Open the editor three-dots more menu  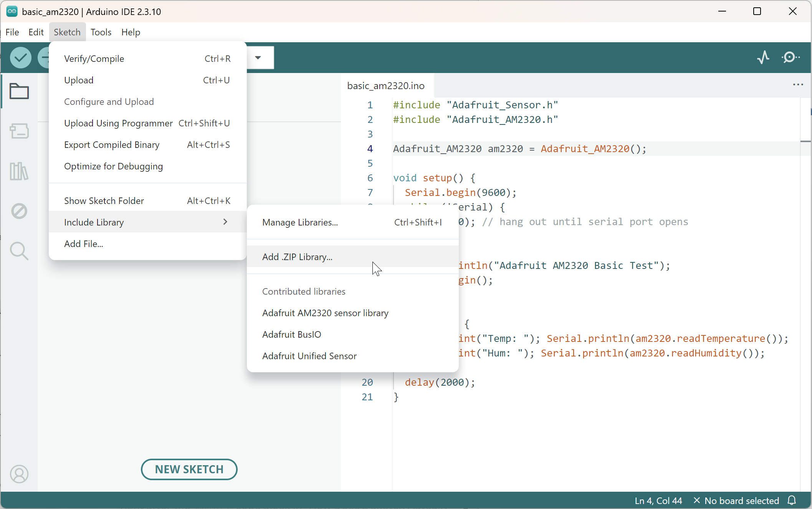[x=798, y=85]
